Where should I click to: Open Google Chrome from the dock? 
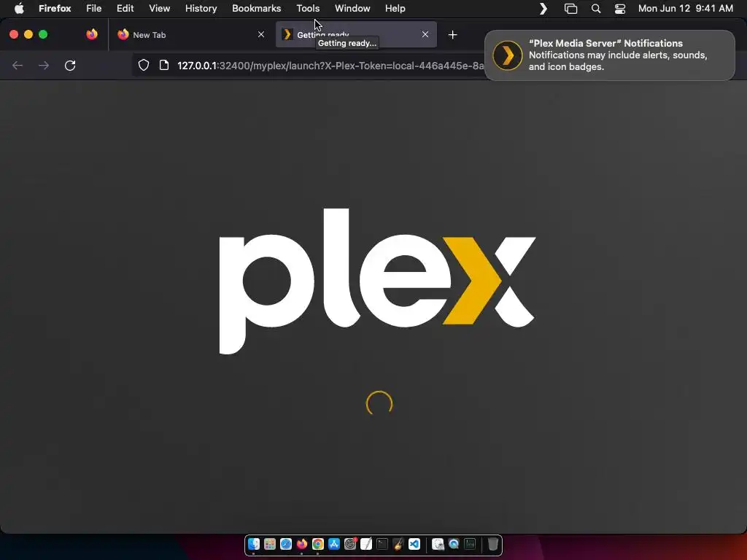[318, 544]
